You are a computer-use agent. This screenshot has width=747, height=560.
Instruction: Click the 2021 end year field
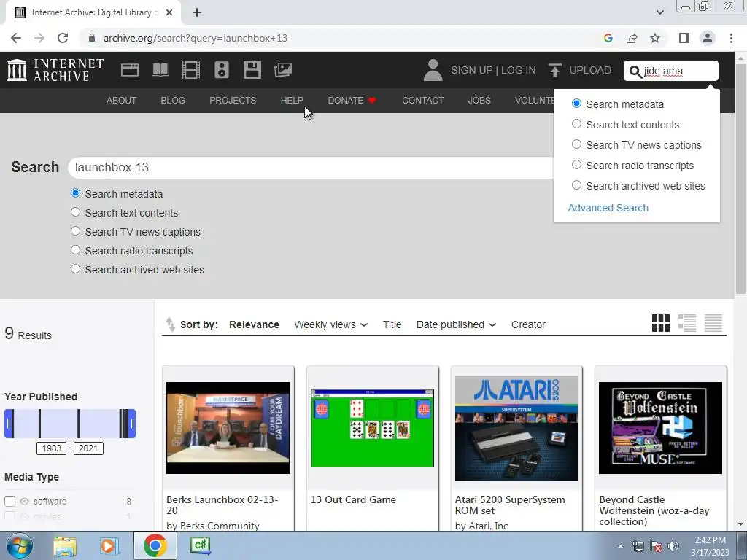click(x=88, y=448)
